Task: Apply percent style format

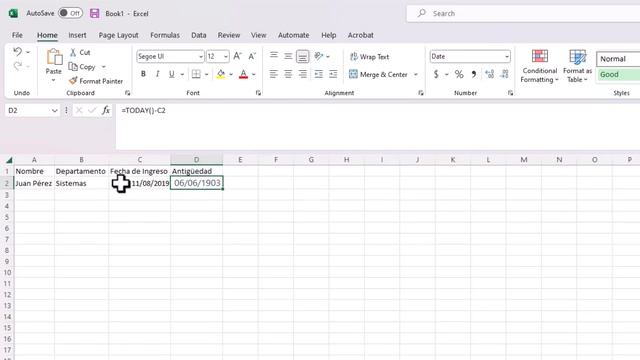Action: coord(459,74)
